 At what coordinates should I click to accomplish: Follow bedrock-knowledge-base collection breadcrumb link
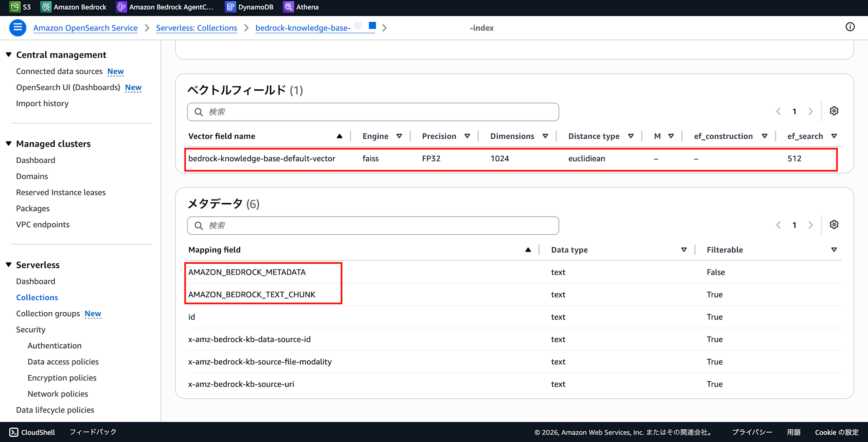(x=316, y=28)
